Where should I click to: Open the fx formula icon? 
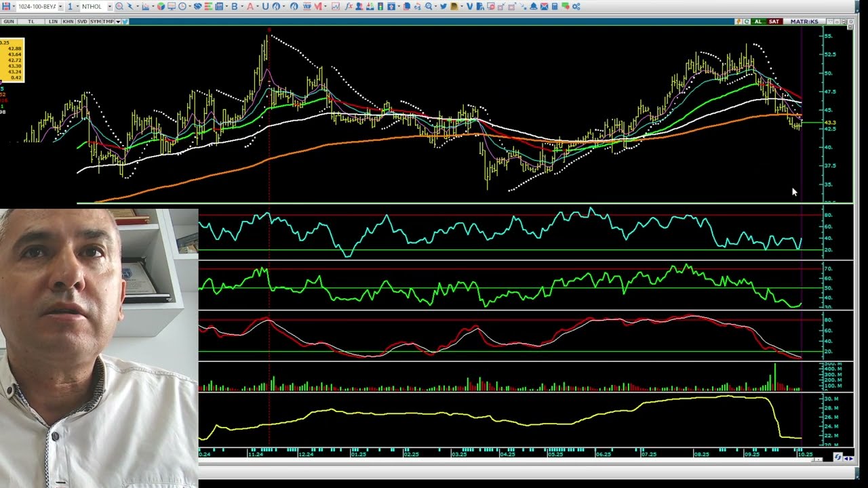coord(349,6)
